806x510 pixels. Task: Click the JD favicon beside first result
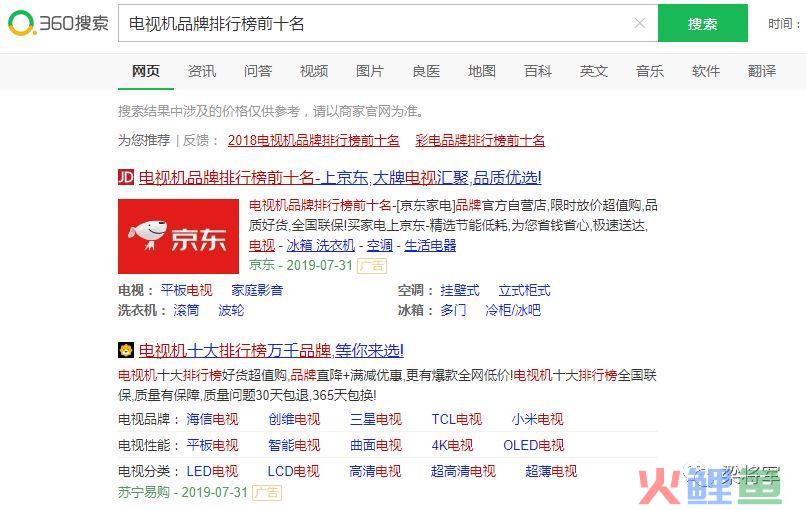click(x=126, y=177)
